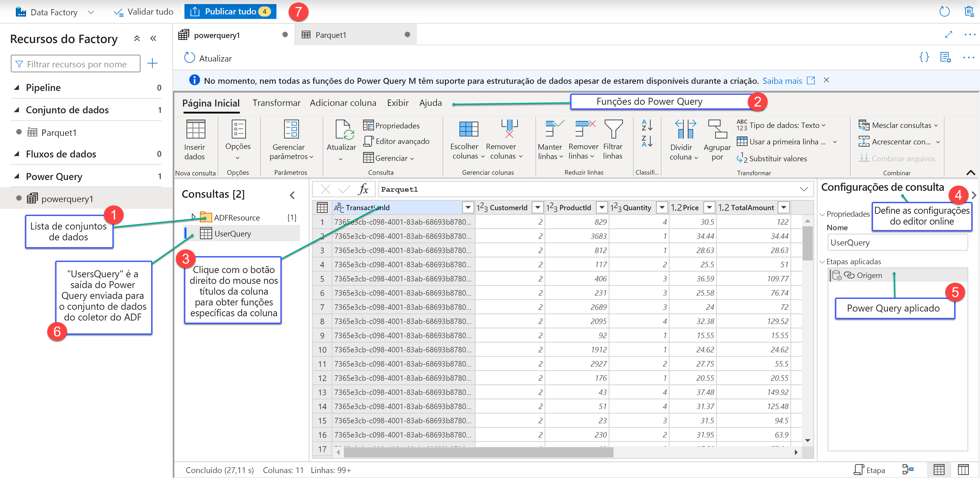Open the Saiba mais link
This screenshot has width=980, height=478.
click(782, 81)
